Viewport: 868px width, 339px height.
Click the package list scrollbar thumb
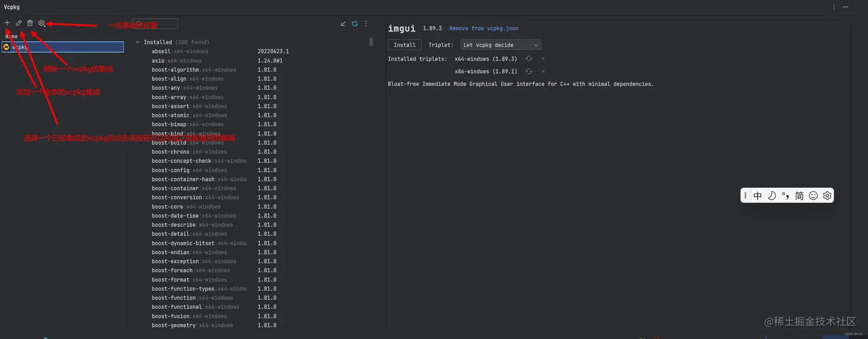(371, 41)
